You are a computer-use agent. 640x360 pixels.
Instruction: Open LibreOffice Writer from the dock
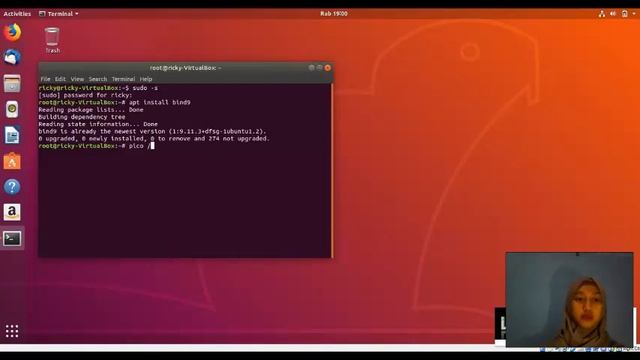pos(12,135)
